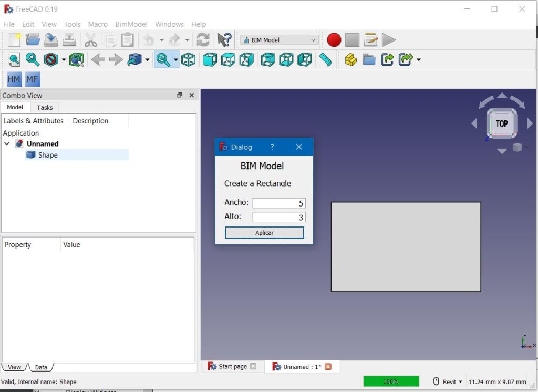The height and width of the screenshot is (392, 538).
Task: Expand the Draw Style dropdown arrow
Action: coord(64,60)
